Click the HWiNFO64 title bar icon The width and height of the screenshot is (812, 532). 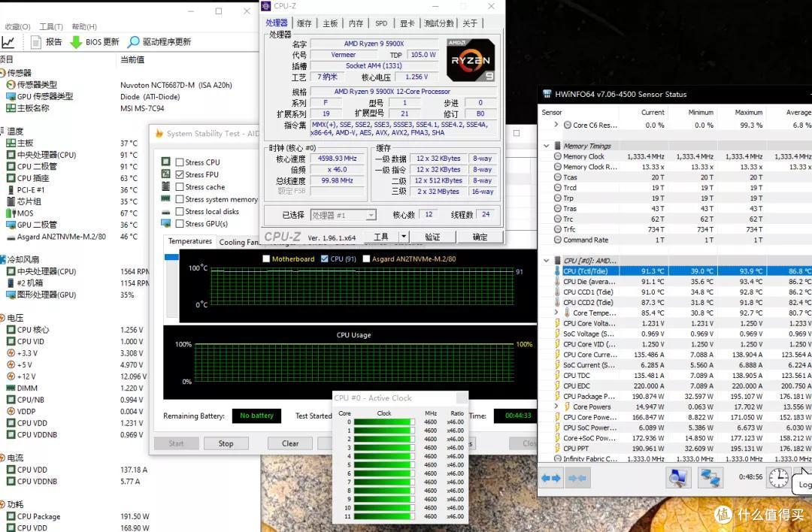click(547, 94)
